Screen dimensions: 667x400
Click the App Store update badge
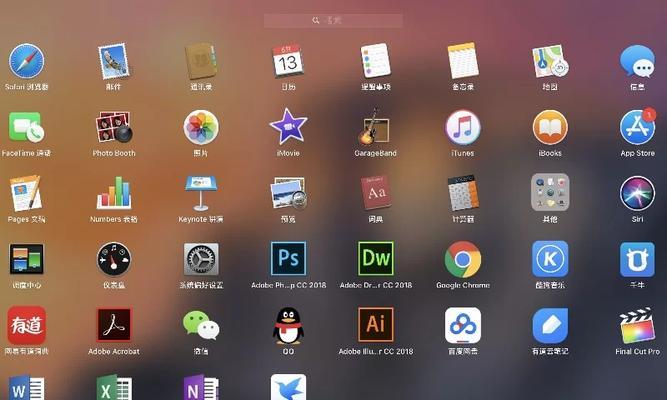click(649, 114)
